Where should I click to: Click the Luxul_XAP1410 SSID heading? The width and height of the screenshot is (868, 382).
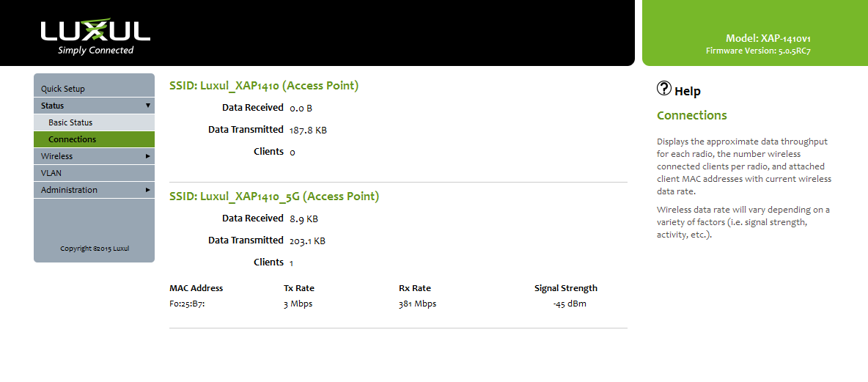coord(264,86)
